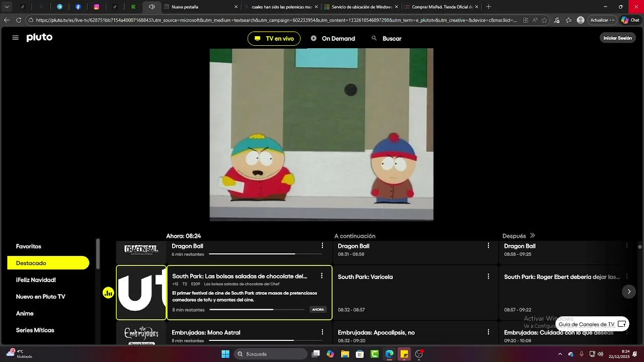Open the Nueva pestaña tab
This screenshot has height=362, width=644.
201,7
